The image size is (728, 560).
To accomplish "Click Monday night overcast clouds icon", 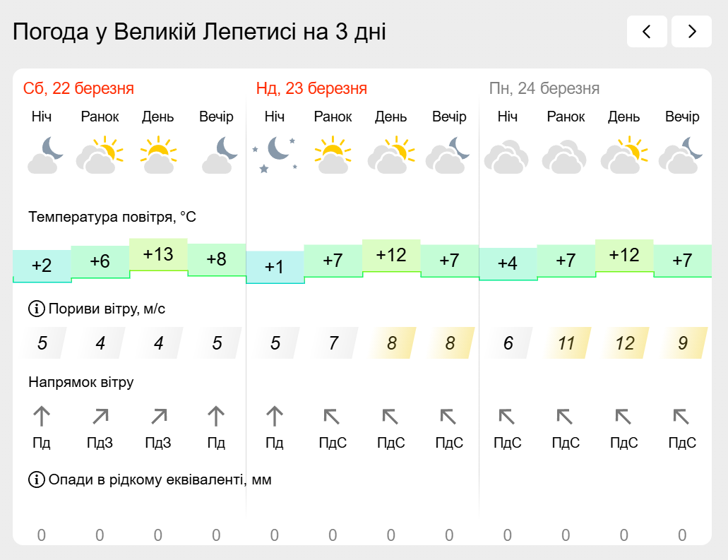I will pos(506,157).
